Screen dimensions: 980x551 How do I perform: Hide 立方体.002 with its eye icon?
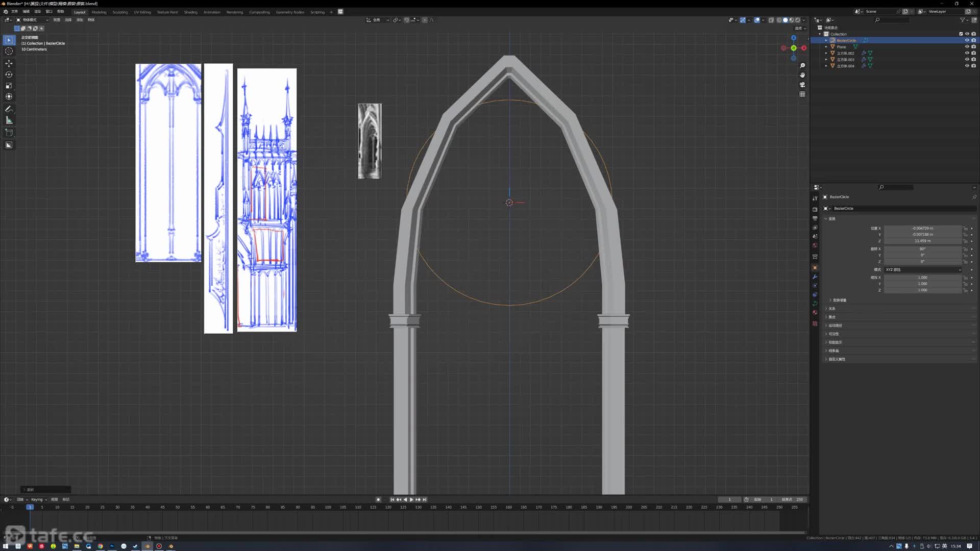tap(967, 53)
